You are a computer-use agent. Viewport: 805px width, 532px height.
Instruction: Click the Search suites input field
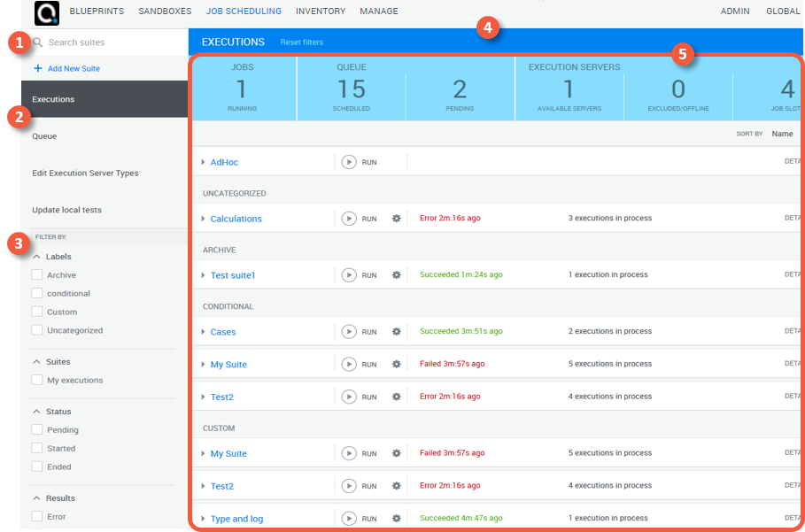[x=106, y=42]
